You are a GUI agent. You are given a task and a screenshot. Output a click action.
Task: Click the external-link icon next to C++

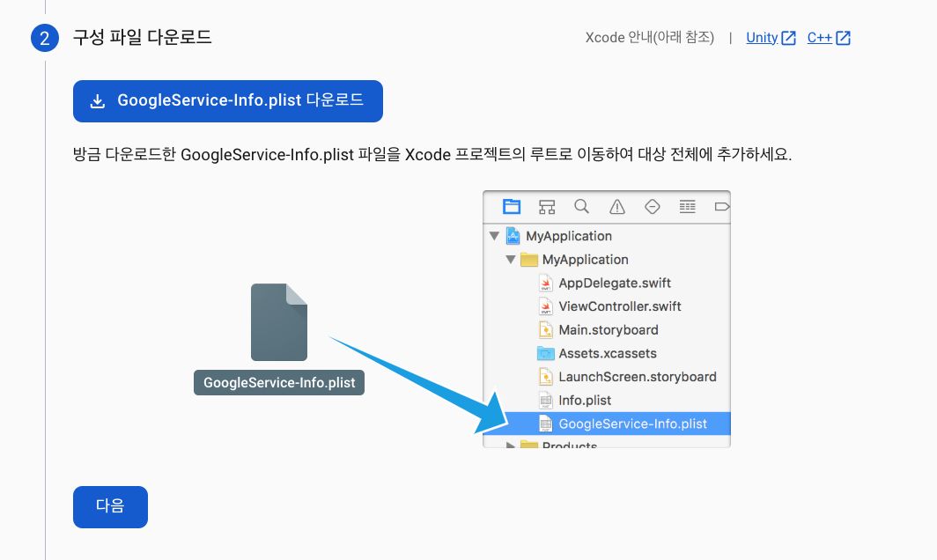click(x=843, y=38)
